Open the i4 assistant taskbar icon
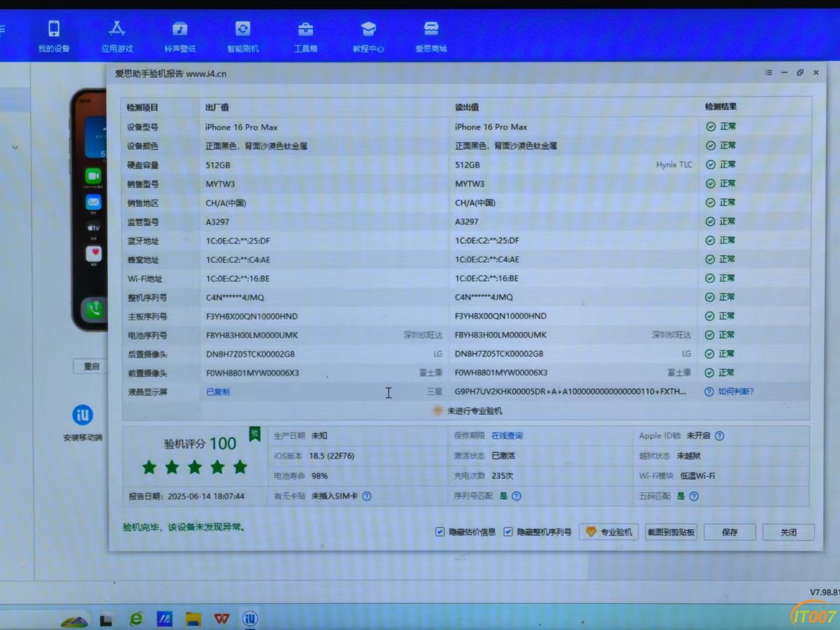The width and height of the screenshot is (840, 630). (250, 618)
